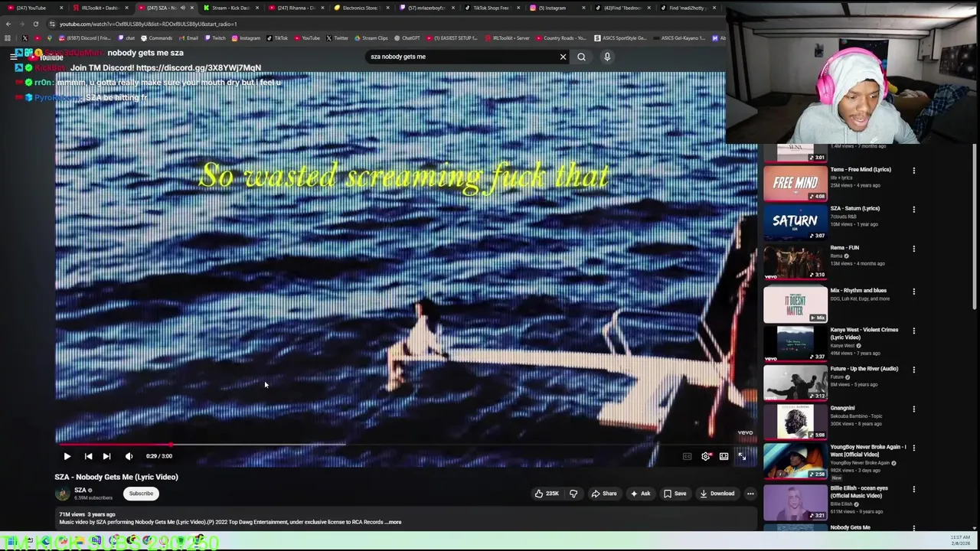Open options for Kanye West - Violent Crimes
The image size is (980, 551).
click(x=913, y=331)
